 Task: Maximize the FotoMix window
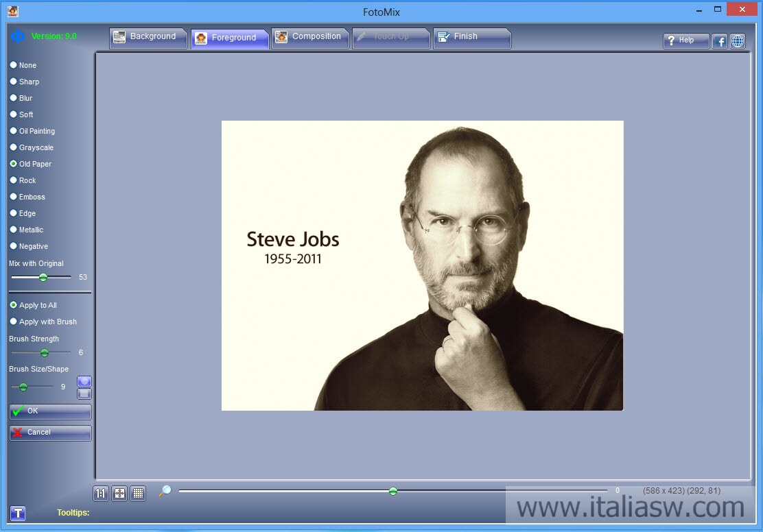[717, 9]
